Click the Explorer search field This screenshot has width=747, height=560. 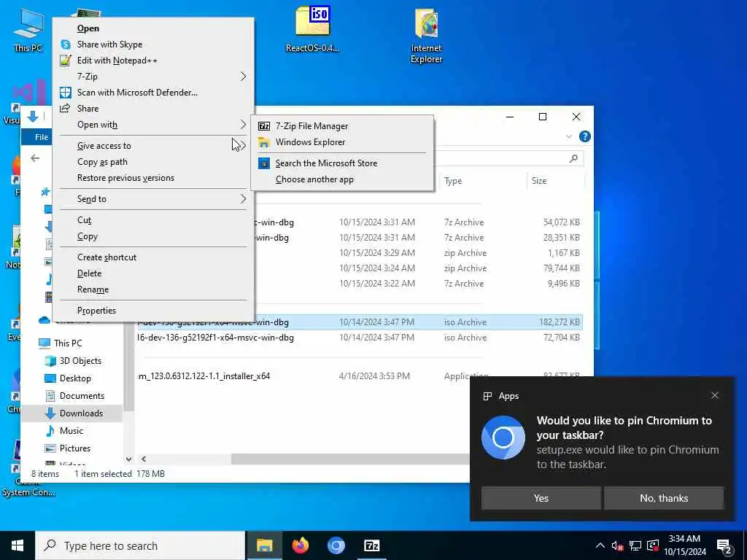[x=508, y=158]
